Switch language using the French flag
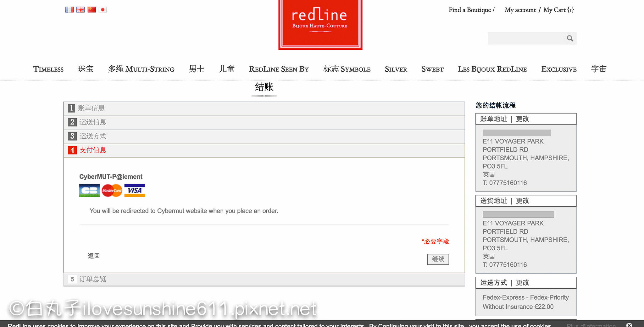Viewport: 644px width, 327px height. click(69, 10)
